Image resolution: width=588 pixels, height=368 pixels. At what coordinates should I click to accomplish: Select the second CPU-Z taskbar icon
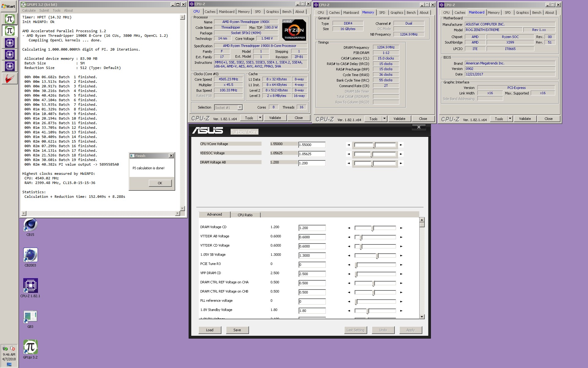[9, 55]
